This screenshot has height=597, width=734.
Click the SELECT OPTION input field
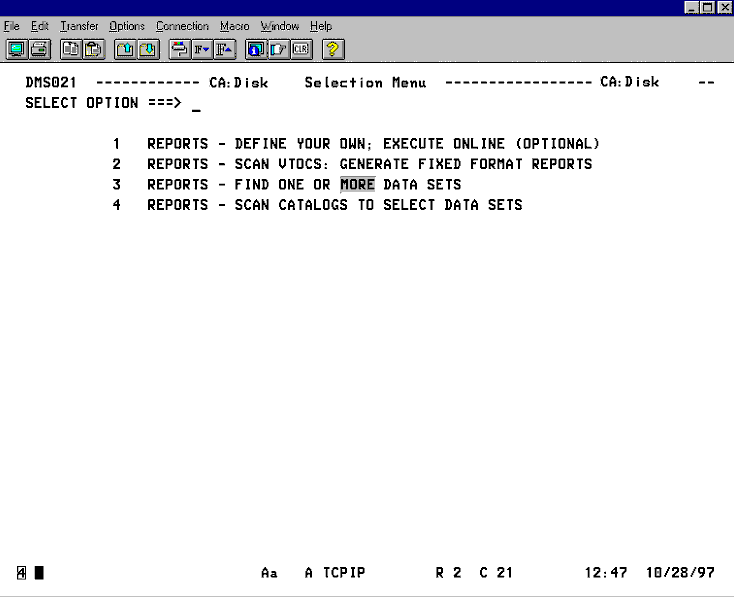click(x=196, y=103)
